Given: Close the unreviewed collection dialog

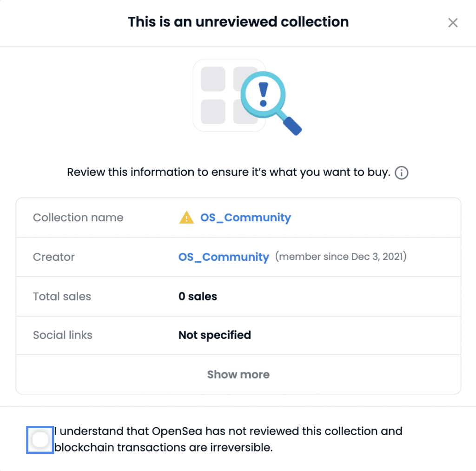Looking at the screenshot, I should coord(453,22).
